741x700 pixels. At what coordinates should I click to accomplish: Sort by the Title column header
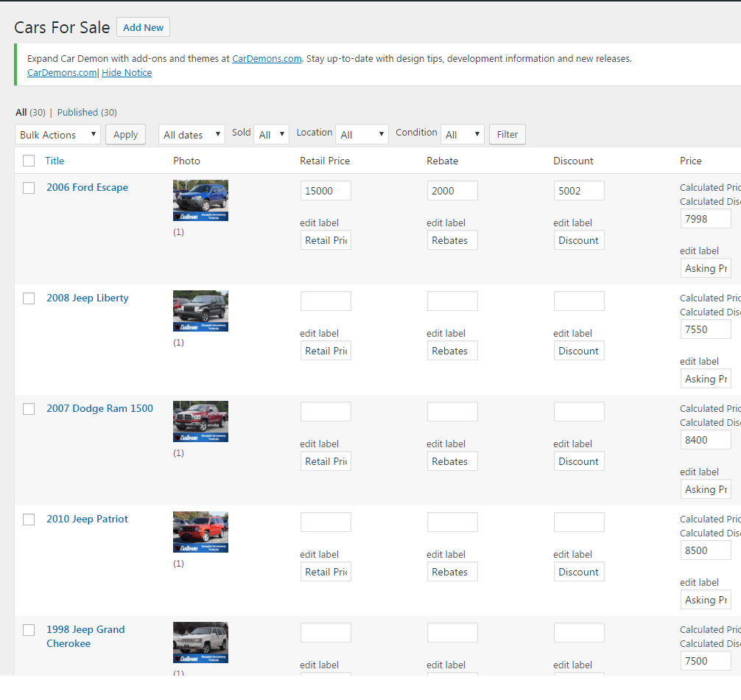(55, 161)
